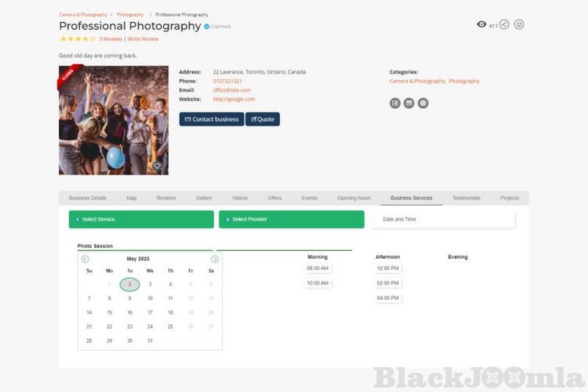
Task: Favorite the listing with heart icon
Action: (157, 165)
